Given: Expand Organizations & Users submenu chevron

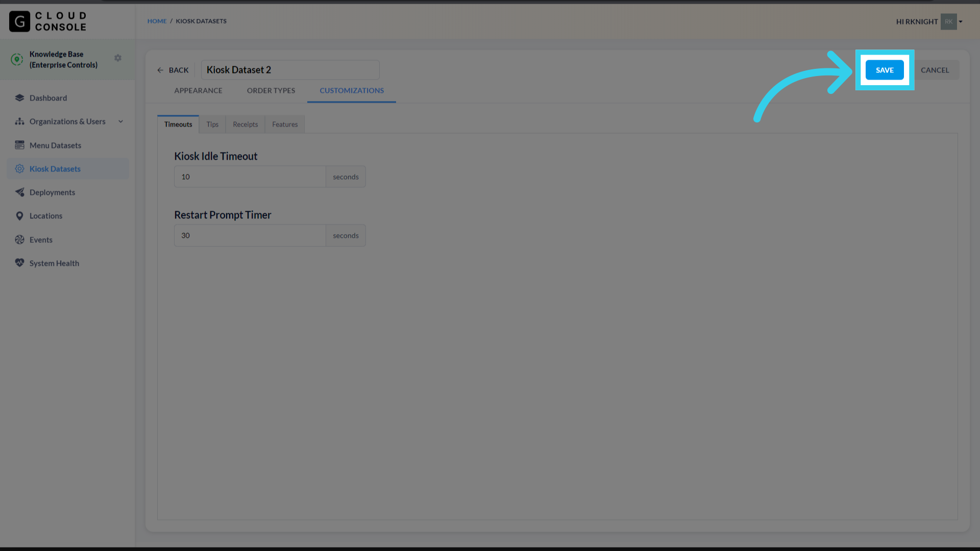Looking at the screenshot, I should 121,121.
